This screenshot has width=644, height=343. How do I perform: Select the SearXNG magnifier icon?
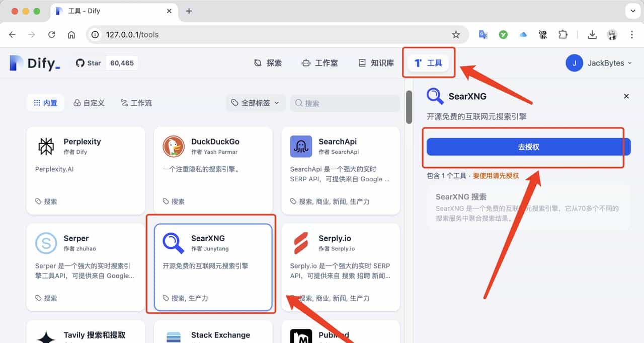point(173,243)
